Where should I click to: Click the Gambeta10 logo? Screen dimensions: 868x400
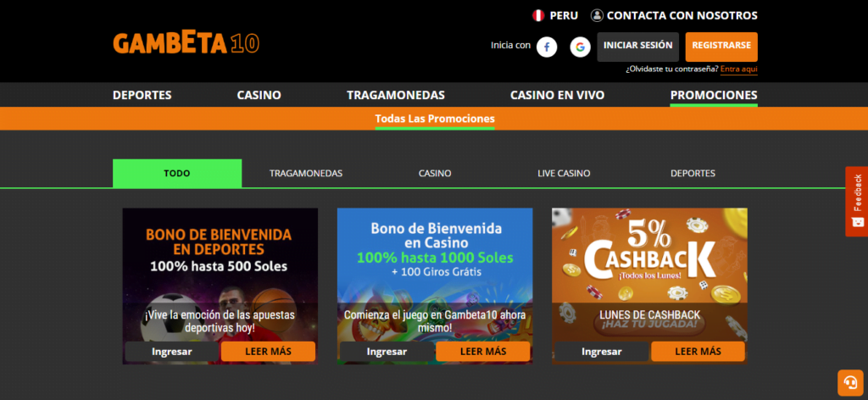point(186,44)
